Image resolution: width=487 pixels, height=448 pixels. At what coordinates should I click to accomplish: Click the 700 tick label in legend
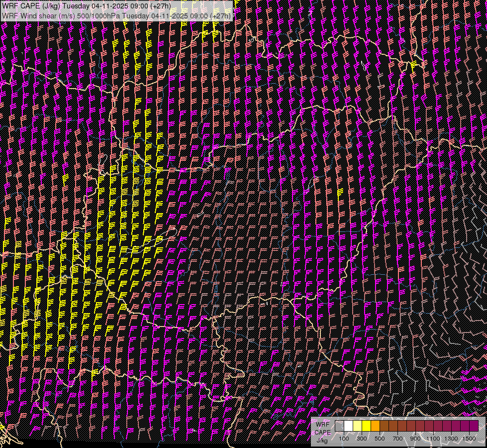397,439
